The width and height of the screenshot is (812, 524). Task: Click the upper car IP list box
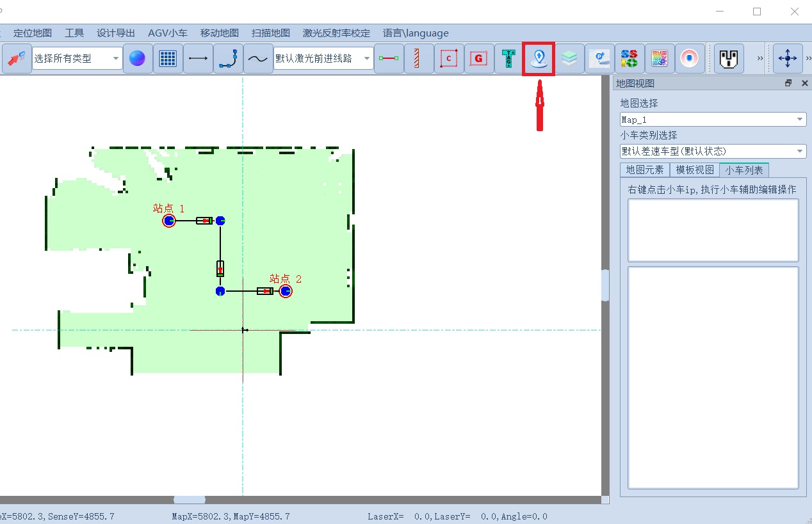coord(713,230)
